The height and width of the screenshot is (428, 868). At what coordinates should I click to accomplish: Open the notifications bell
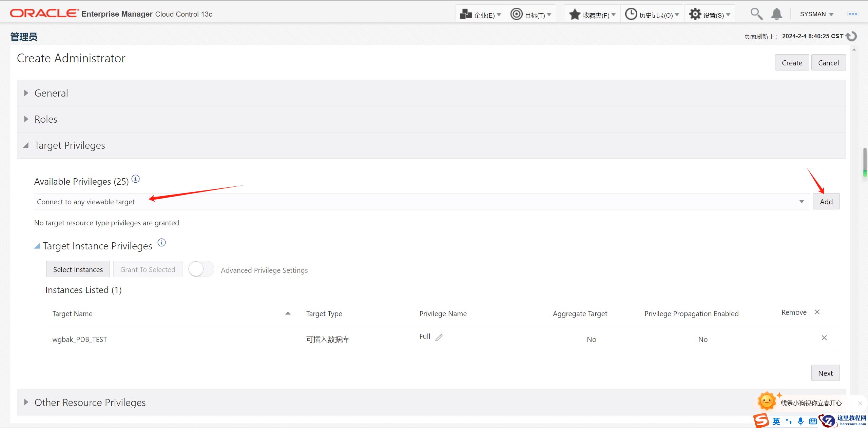pyautogui.click(x=776, y=14)
